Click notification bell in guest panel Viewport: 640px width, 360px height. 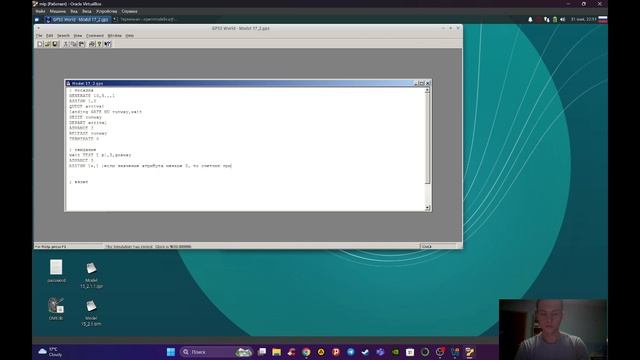coord(530,19)
